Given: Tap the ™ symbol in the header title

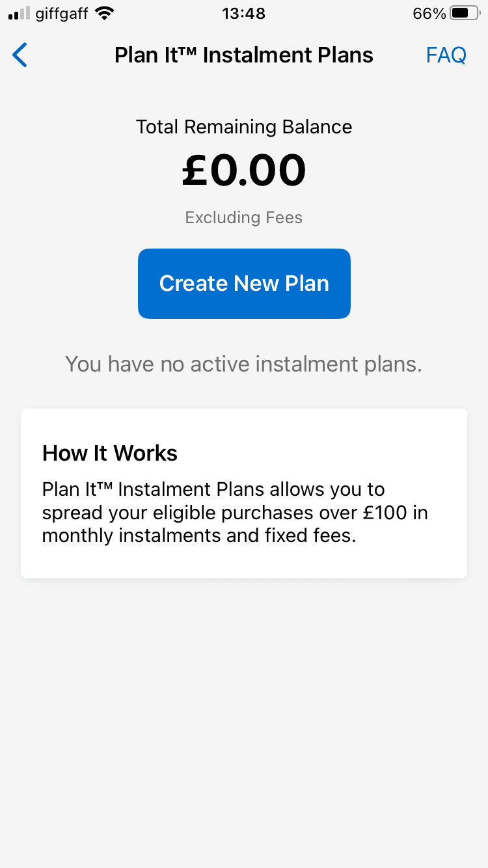Looking at the screenshot, I should pyautogui.click(x=189, y=51).
